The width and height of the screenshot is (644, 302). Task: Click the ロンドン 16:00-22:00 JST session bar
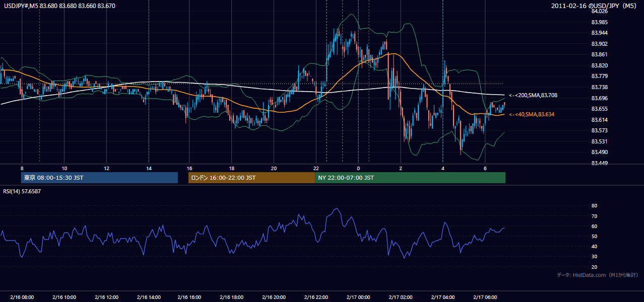(x=251, y=178)
